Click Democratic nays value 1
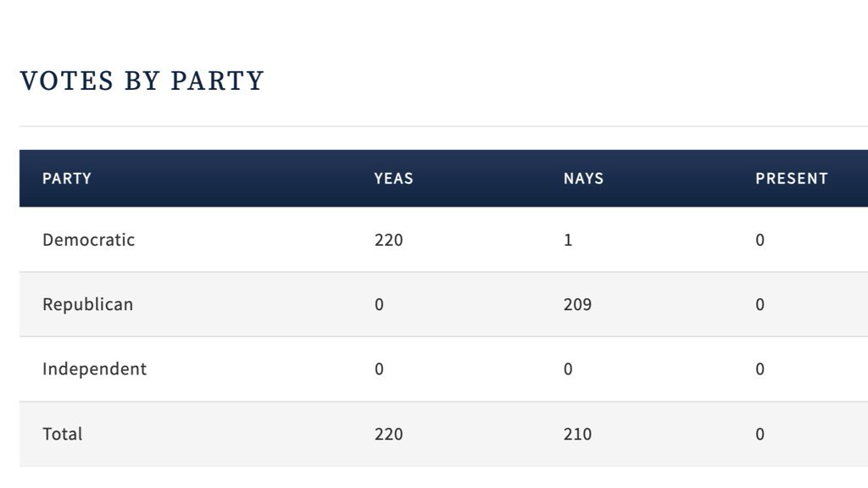The height and width of the screenshot is (488, 868). coord(568,240)
